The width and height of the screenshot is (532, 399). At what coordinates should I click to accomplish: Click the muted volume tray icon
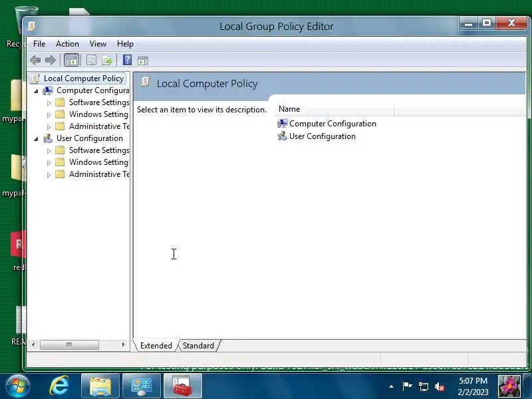440,386
